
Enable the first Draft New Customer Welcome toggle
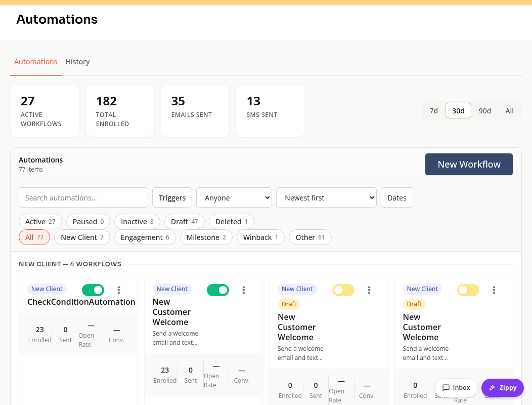pyautogui.click(x=343, y=290)
